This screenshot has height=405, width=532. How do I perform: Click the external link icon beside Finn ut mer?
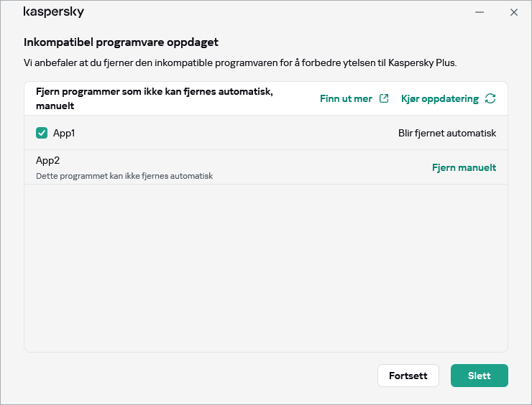[x=384, y=98]
